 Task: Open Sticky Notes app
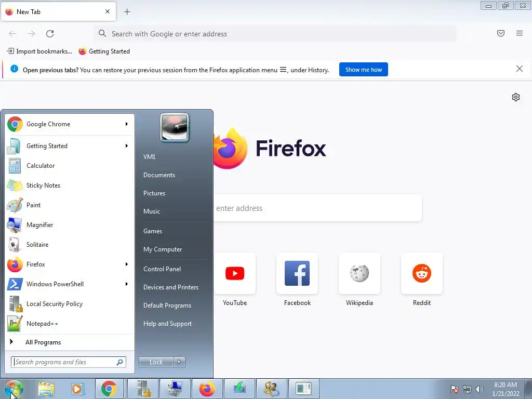(70, 185)
